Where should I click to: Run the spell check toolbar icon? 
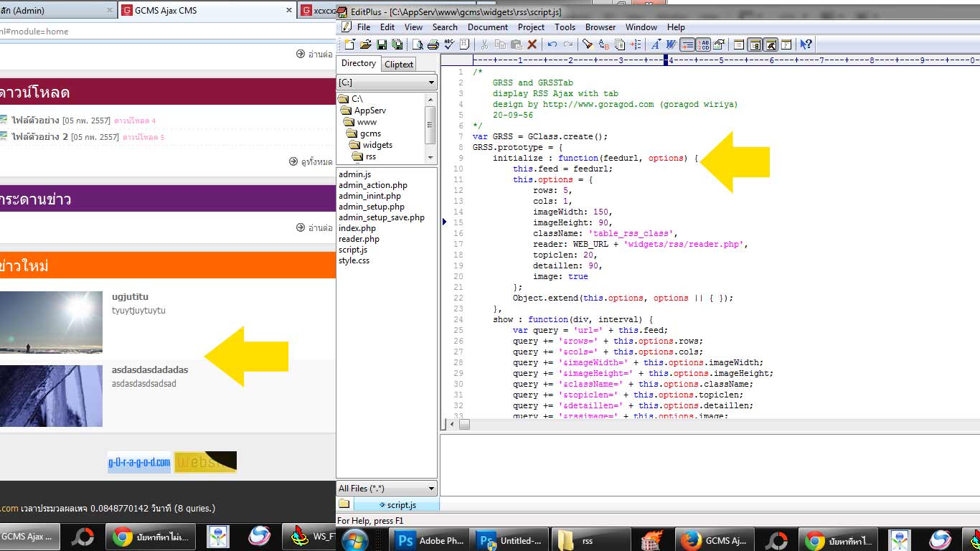pyautogui.click(x=448, y=44)
